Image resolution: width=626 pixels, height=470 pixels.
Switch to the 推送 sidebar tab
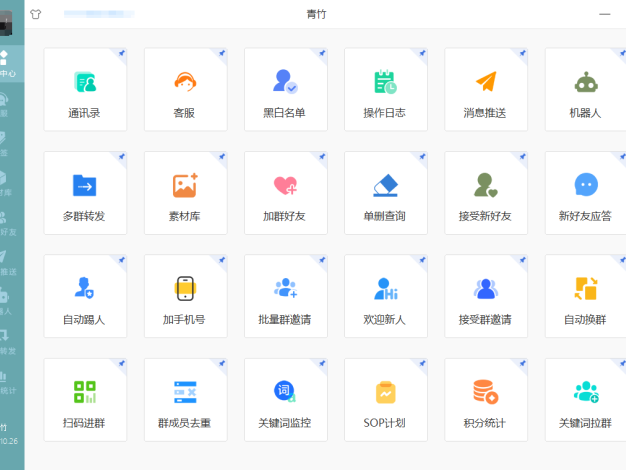click(x=12, y=263)
